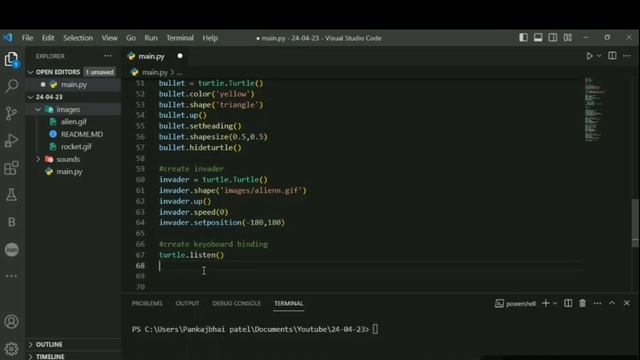
Task: Place the cursor on line 67 turtle.listen()
Action: (191, 255)
